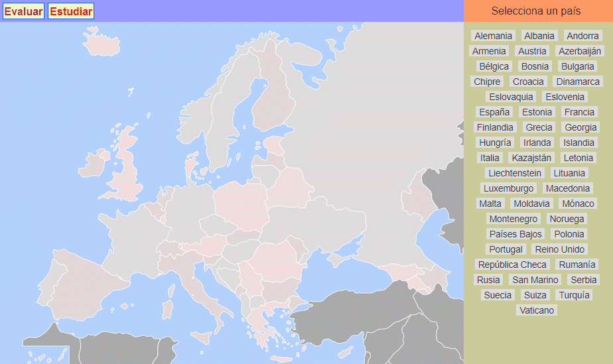Pick the Reino Unido label
The width and height of the screenshot is (613, 364).
click(559, 249)
